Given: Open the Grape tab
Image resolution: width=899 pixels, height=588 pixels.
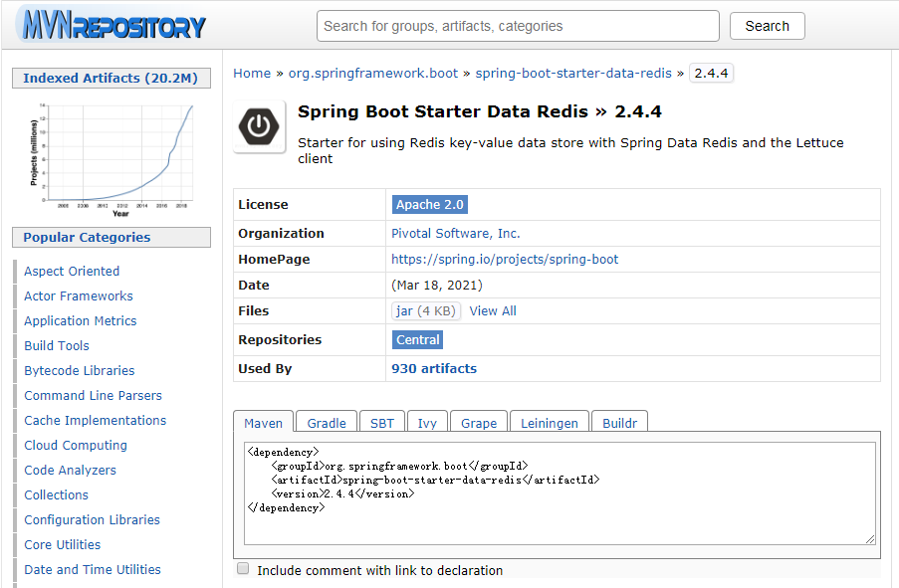Looking at the screenshot, I should (479, 423).
